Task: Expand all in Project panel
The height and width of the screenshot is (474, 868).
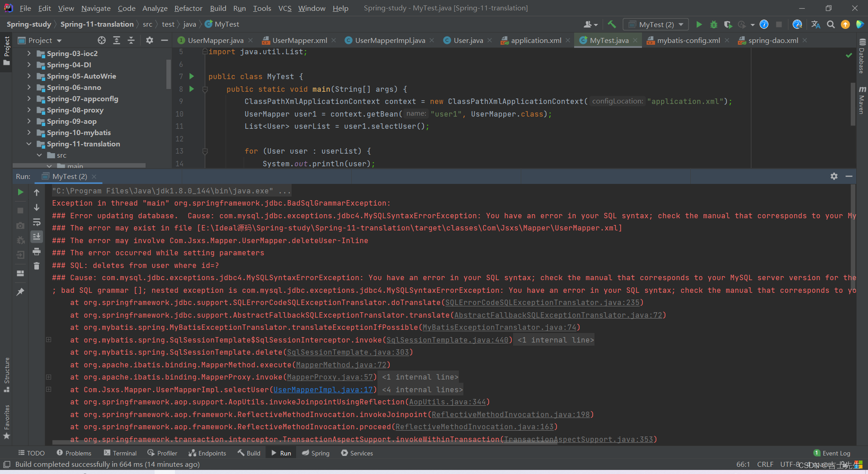Action: 117,40
